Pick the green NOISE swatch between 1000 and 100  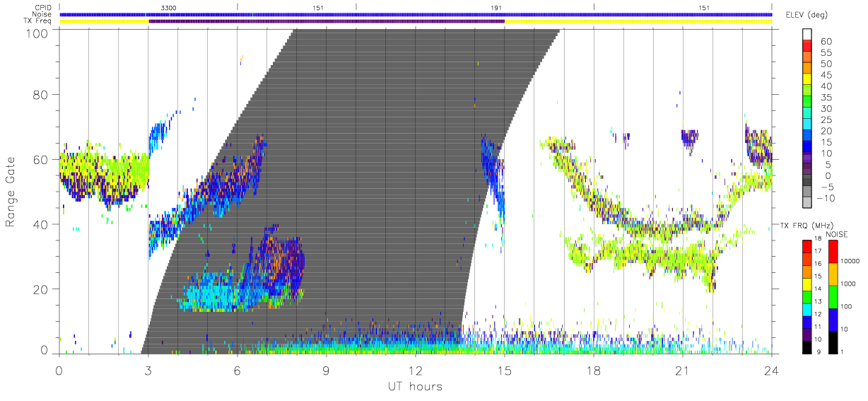point(833,296)
